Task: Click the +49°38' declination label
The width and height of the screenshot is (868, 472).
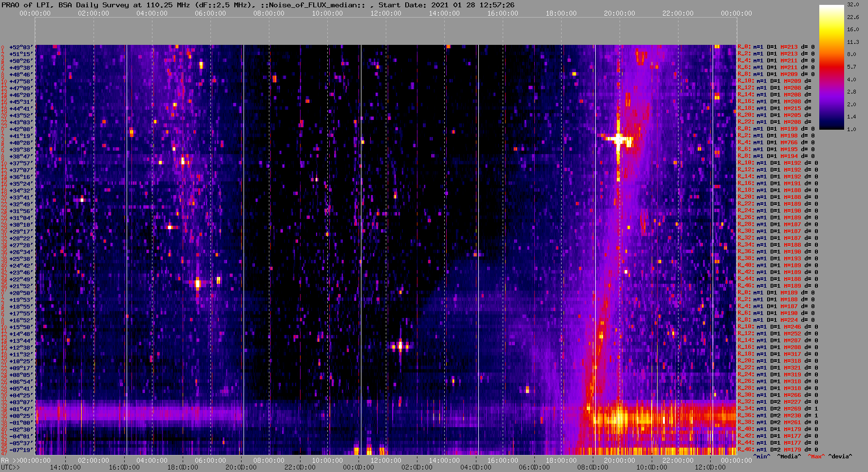Action: [21, 68]
